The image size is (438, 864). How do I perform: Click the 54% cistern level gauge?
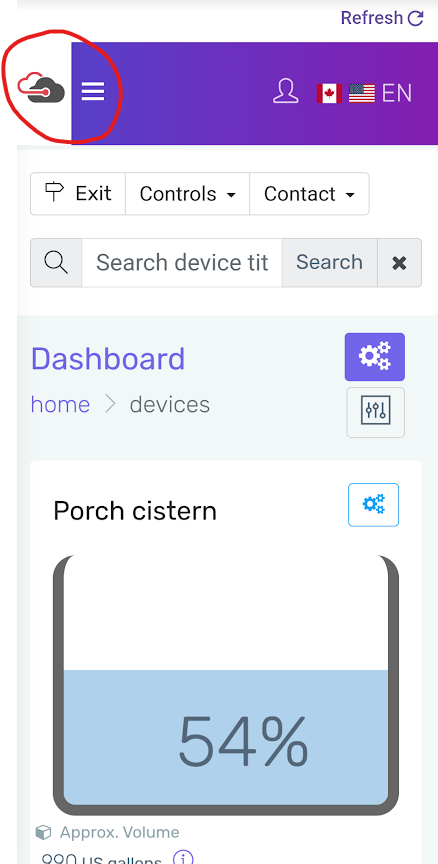pyautogui.click(x=226, y=685)
